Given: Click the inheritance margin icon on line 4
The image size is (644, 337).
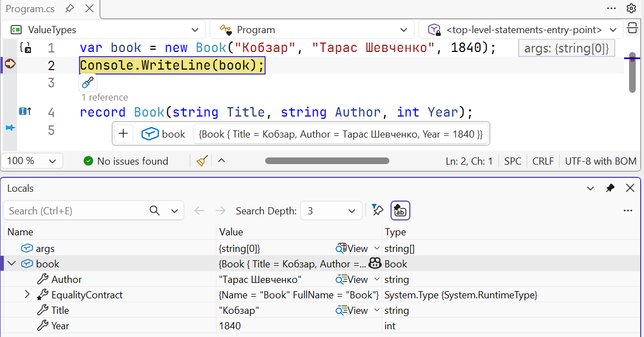Looking at the screenshot, I should (x=25, y=111).
